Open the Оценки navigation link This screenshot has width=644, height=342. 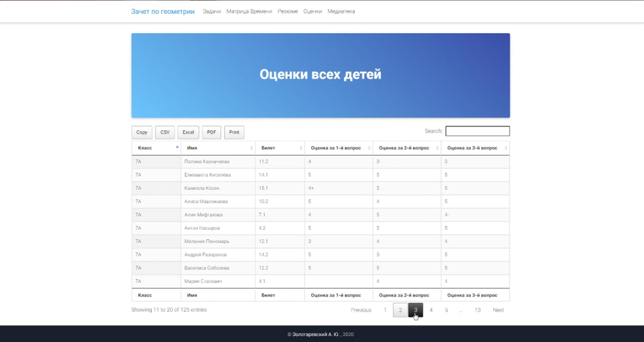tap(313, 11)
